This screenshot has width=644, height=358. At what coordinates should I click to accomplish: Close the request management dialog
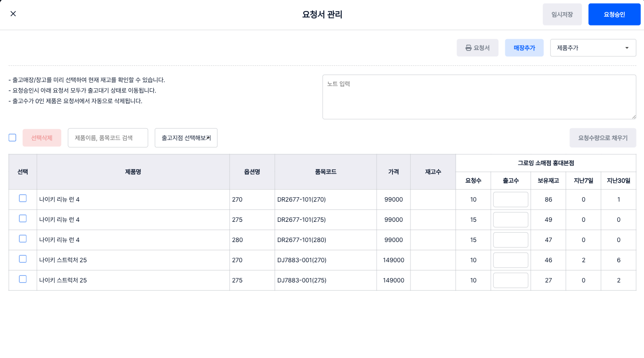coord(13,14)
